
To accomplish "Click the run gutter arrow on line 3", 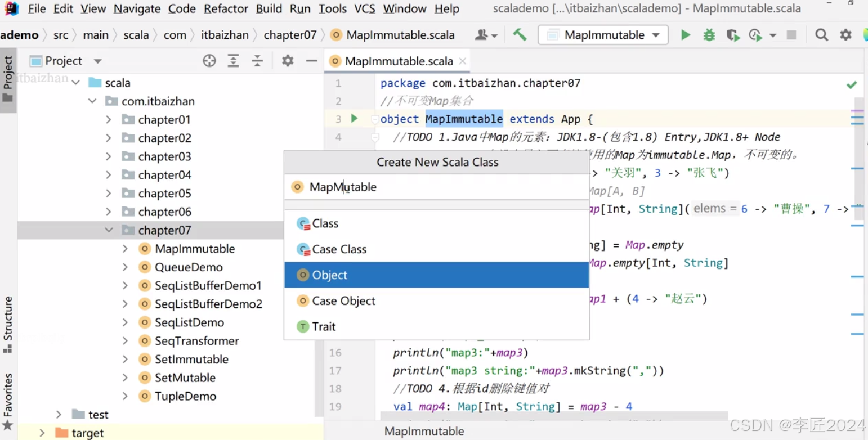I will point(354,118).
